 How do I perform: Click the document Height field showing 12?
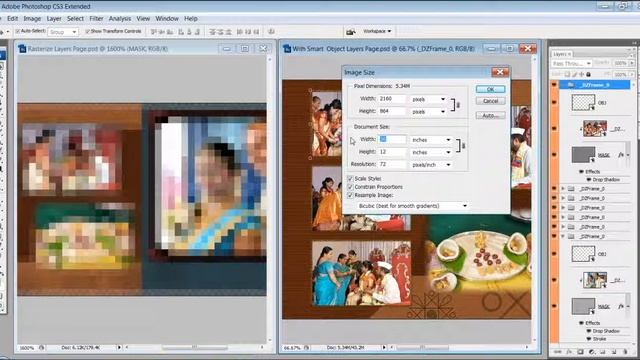[392, 152]
